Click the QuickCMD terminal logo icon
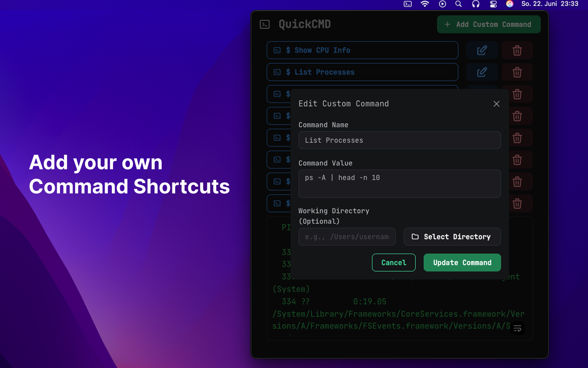The width and height of the screenshot is (588, 368). (265, 25)
